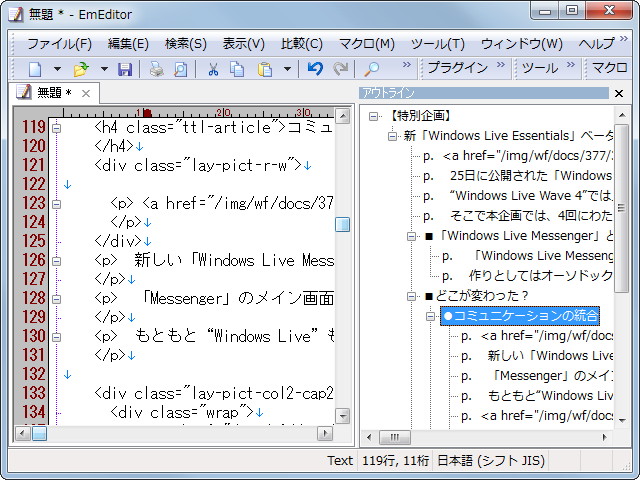This screenshot has width=640, height=480.
Task: Click the editor split-window button on scrollbar
Action: [x=342, y=224]
